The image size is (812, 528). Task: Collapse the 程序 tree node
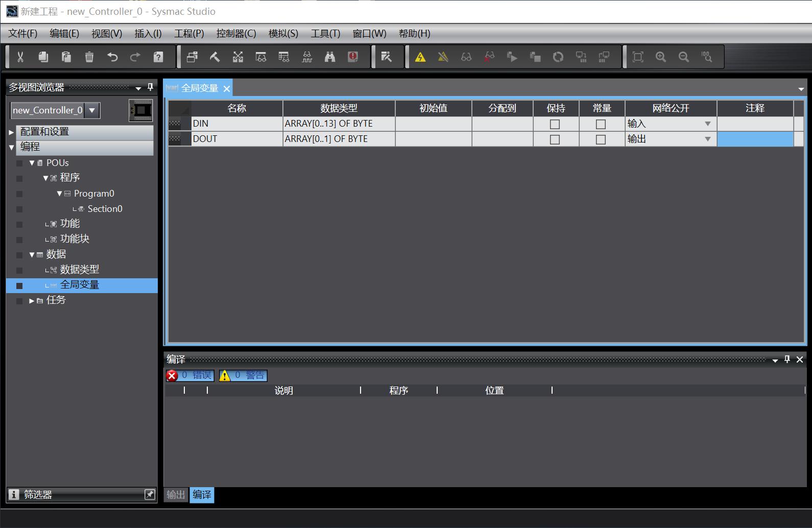[45, 178]
